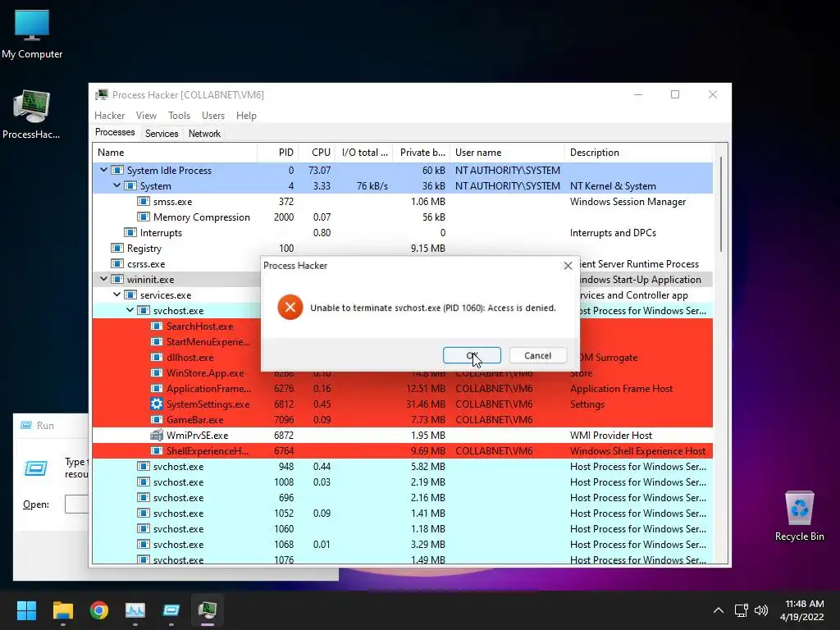Open the Hacker menu

109,116
